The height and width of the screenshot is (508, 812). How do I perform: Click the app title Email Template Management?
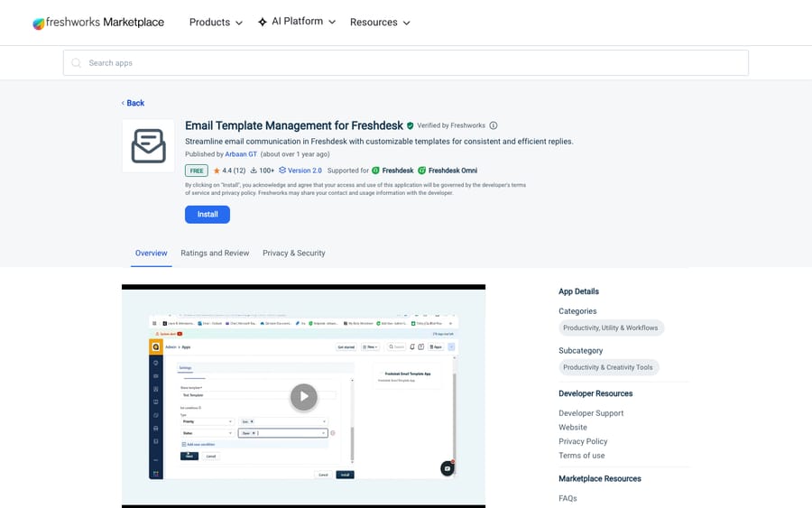(x=294, y=125)
